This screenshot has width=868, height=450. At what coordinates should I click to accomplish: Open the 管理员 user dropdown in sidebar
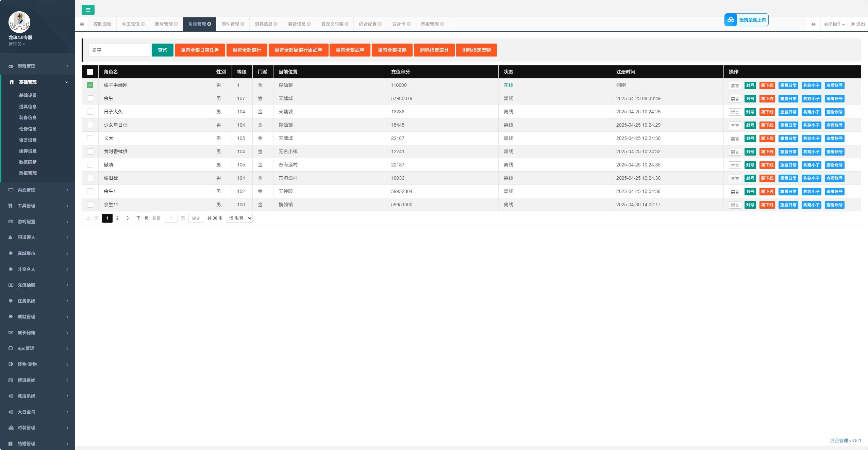(17, 44)
